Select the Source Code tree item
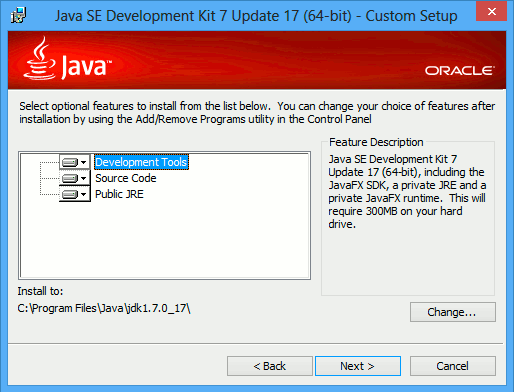 pyautogui.click(x=126, y=178)
